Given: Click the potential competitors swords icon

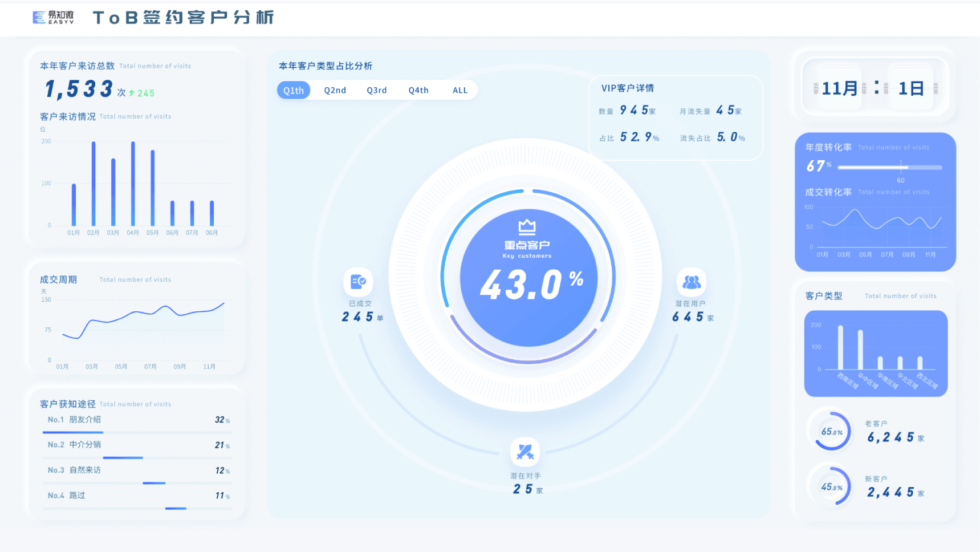Looking at the screenshot, I should tap(525, 453).
